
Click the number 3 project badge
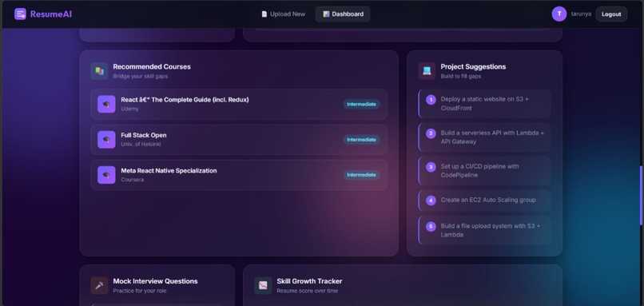[431, 167]
